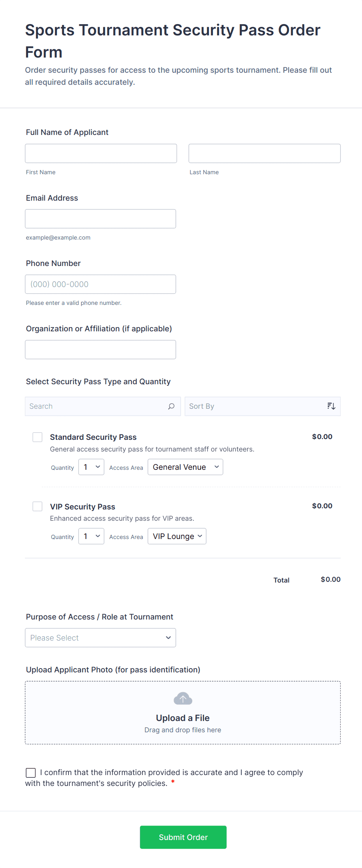Viewport: 362px width, 868px height.
Task: Click Upload a File area
Action: pos(183,718)
